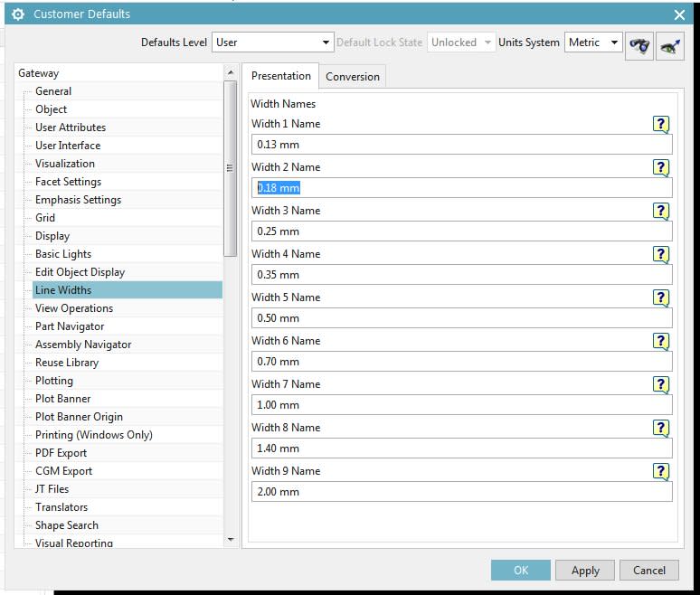The image size is (700, 595).
Task: Open help for Width 8 Name
Action: [x=661, y=428]
